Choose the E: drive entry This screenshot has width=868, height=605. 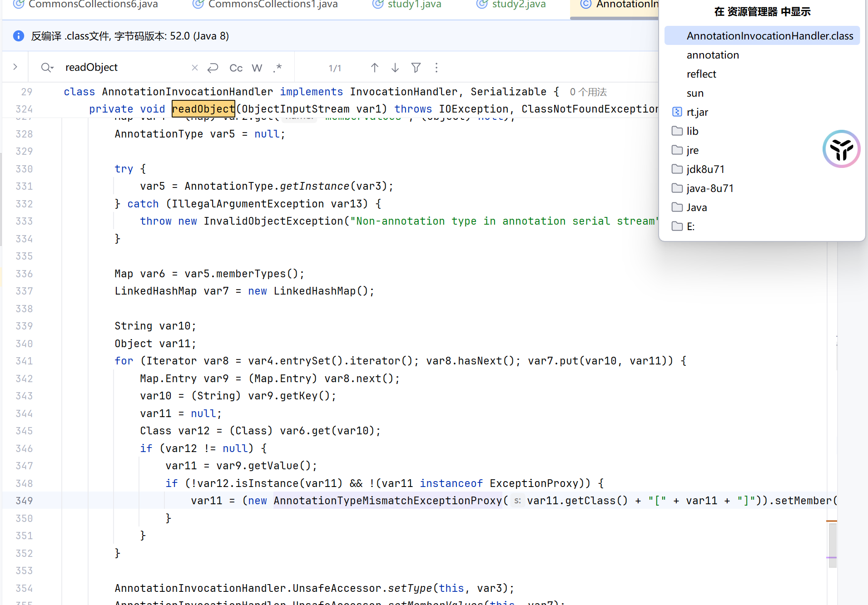762,226
